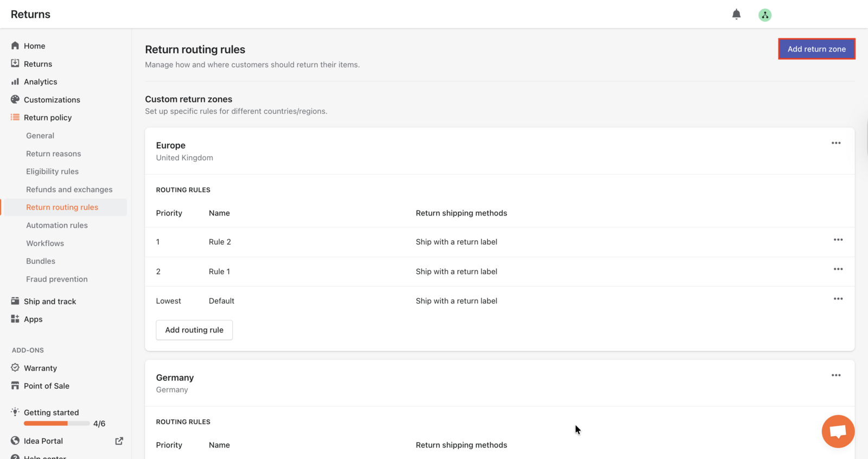Open Customizations in the sidebar
Image resolution: width=868 pixels, height=459 pixels.
click(x=52, y=100)
